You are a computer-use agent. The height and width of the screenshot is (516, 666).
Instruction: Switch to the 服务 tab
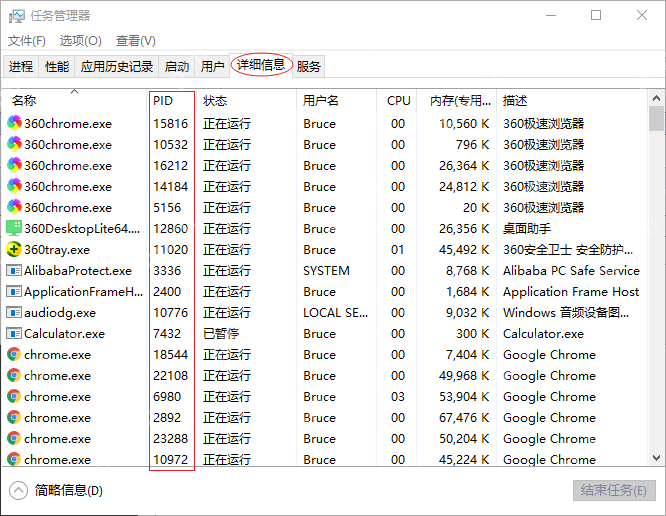tap(309, 67)
